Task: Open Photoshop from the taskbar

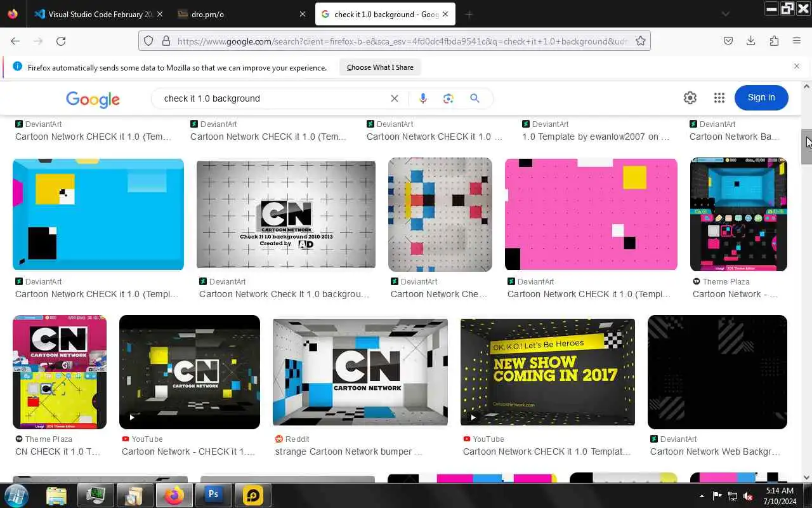Action: [x=213, y=495]
